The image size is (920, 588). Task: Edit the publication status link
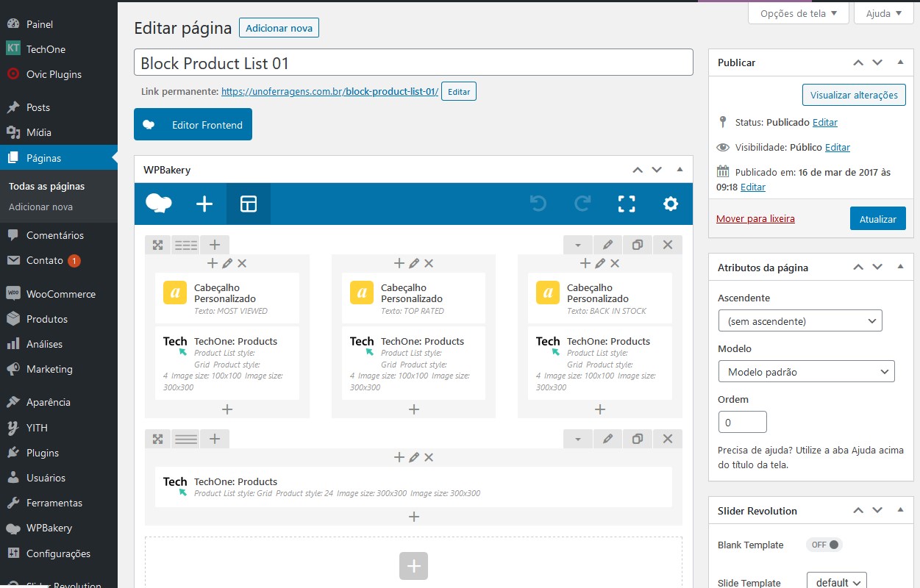click(825, 122)
